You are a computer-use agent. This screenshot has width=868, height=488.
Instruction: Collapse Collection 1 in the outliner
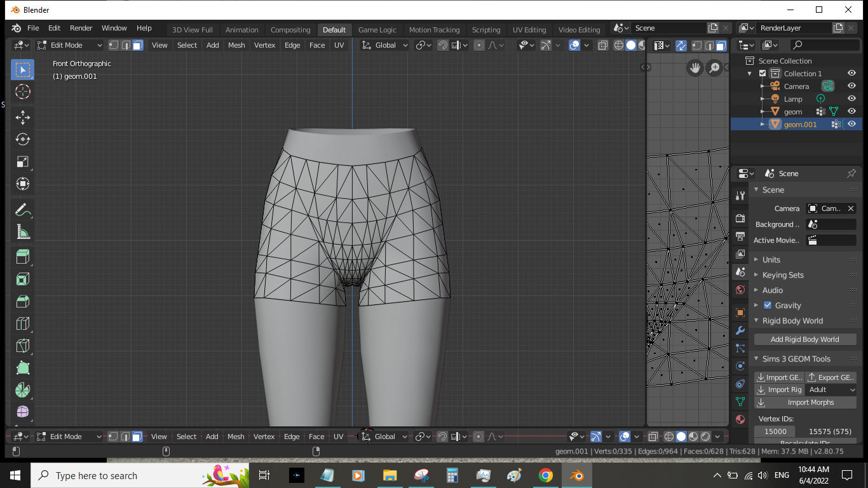click(x=750, y=74)
